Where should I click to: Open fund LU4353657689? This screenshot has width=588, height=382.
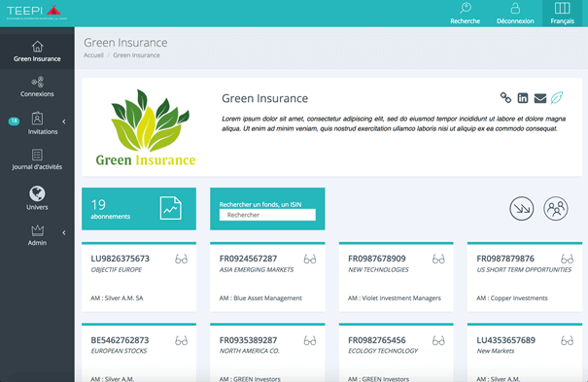tap(506, 340)
